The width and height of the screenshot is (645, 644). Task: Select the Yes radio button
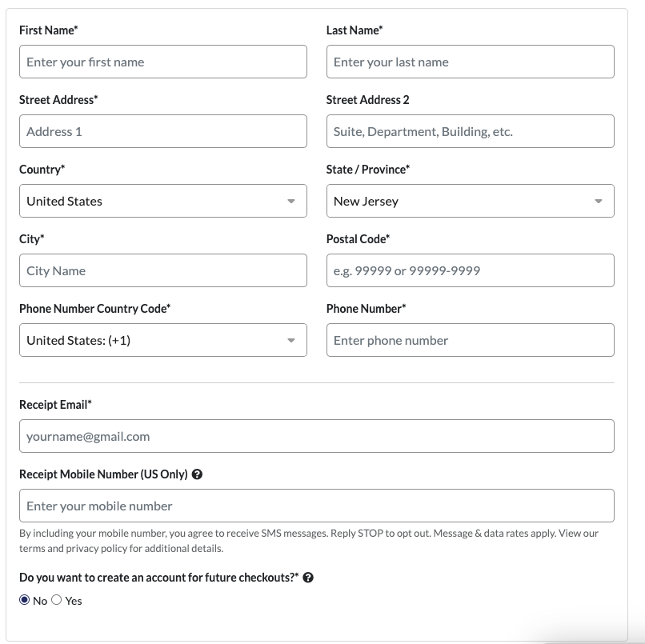click(x=55, y=599)
